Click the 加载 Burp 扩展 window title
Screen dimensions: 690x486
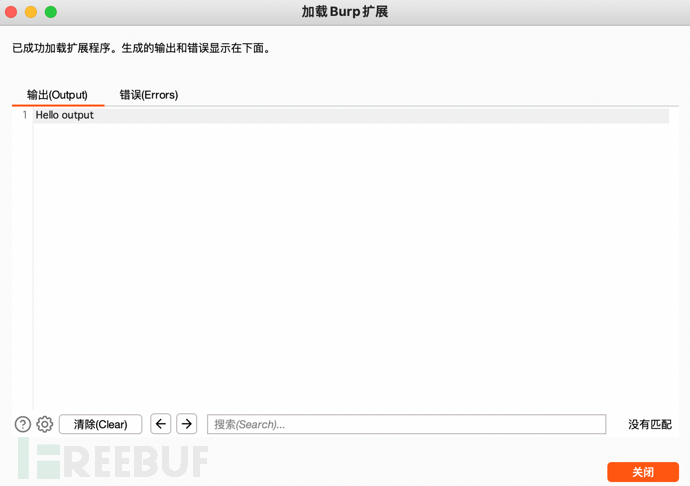coord(345,11)
